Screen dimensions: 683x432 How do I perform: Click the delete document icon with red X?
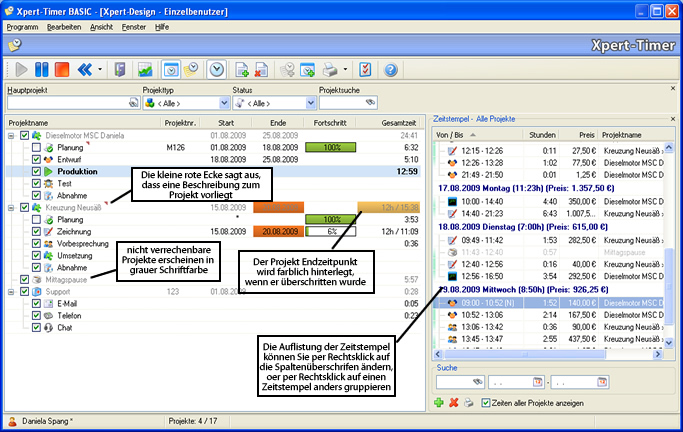261,70
